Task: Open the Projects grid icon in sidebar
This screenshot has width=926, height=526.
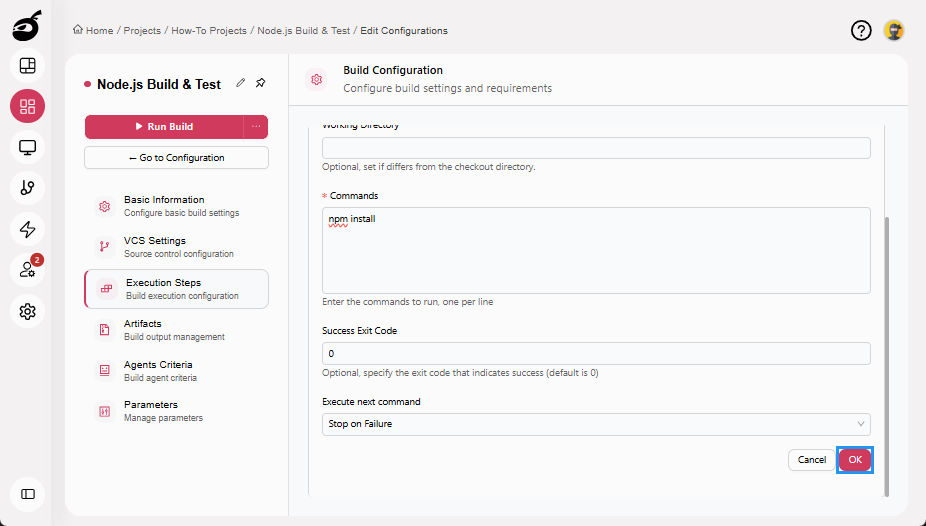Action: [27, 106]
